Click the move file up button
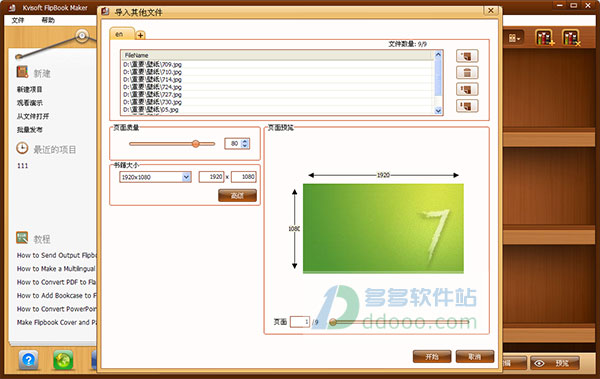 [x=467, y=90]
